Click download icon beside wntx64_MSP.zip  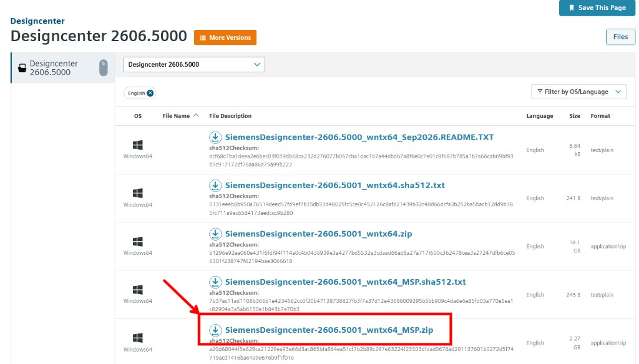coord(215,330)
